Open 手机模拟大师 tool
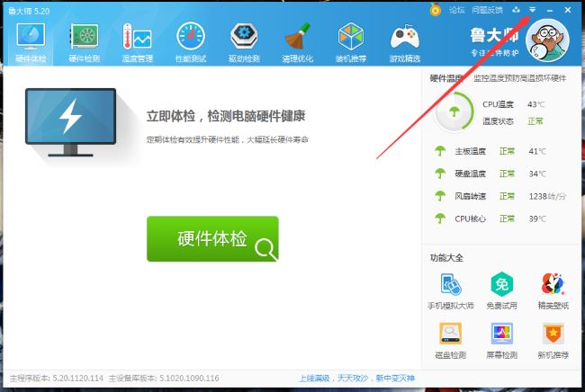 pyautogui.click(x=451, y=291)
